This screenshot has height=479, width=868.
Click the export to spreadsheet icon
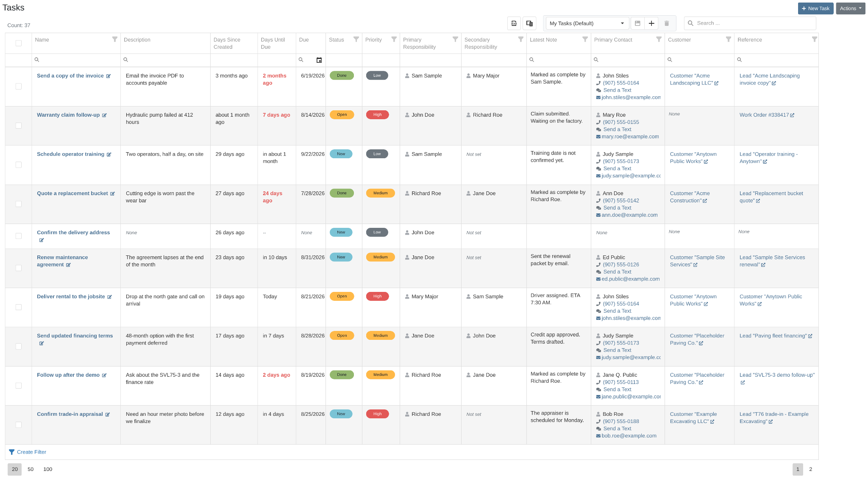pos(514,23)
